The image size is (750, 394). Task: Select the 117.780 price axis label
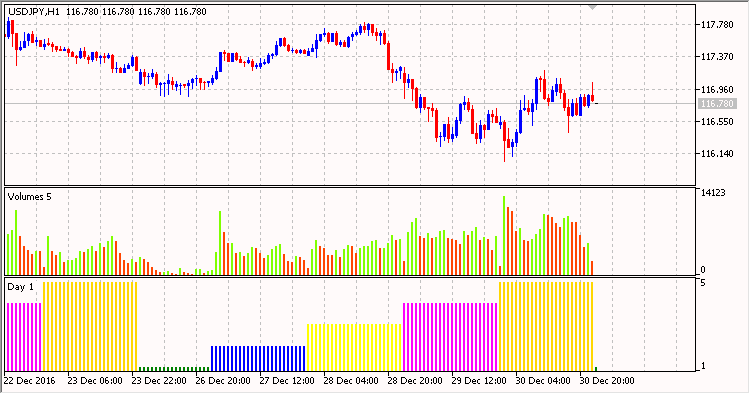[x=717, y=25]
